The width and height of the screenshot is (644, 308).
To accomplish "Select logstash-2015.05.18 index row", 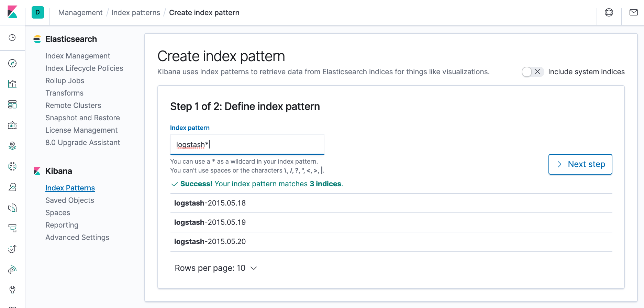I will 391,203.
